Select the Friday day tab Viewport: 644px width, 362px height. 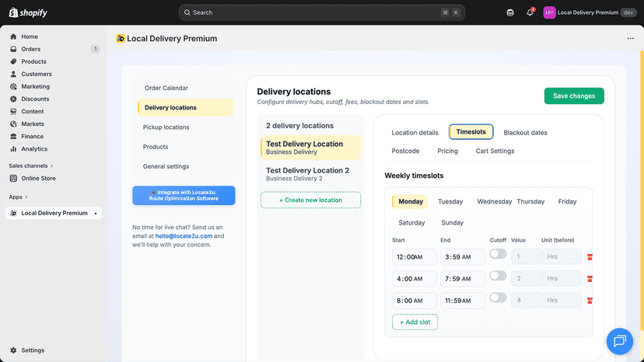click(567, 201)
